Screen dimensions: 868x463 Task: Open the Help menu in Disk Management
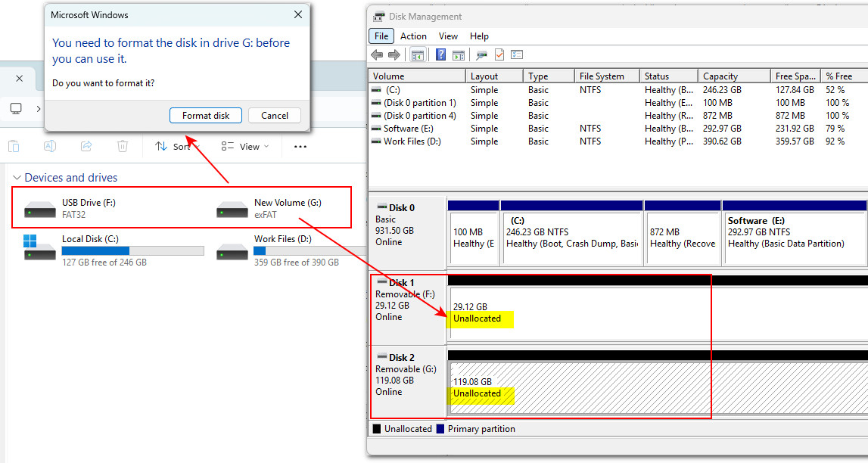[x=479, y=36]
